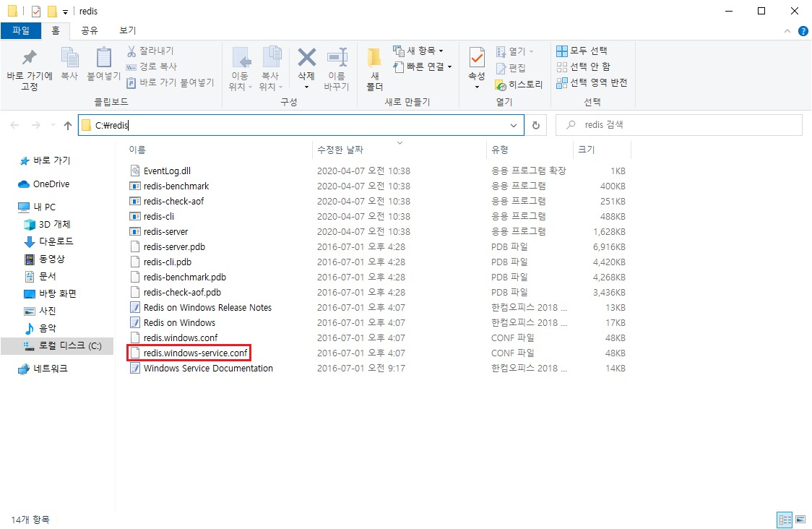
Task: Click the 삭제 X icon
Action: point(306,58)
